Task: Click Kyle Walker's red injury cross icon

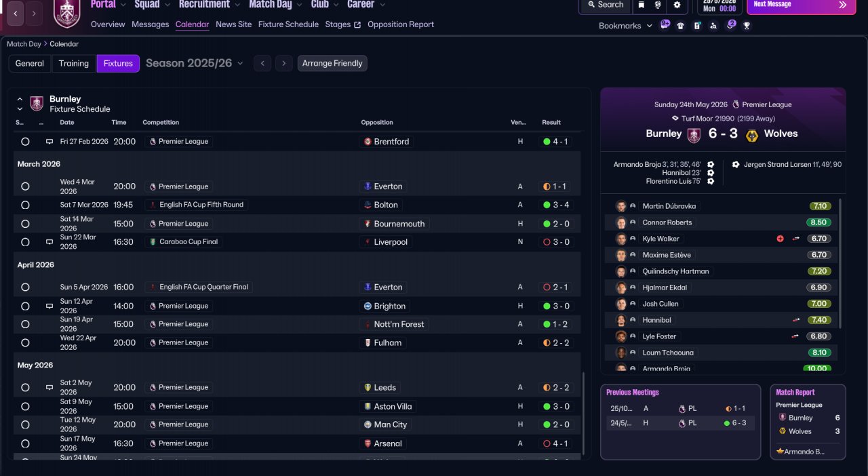Action: pyautogui.click(x=781, y=239)
